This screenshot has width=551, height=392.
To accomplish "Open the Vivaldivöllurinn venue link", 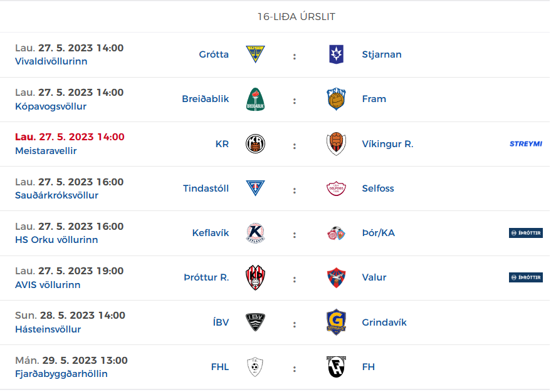I will coord(51,61).
